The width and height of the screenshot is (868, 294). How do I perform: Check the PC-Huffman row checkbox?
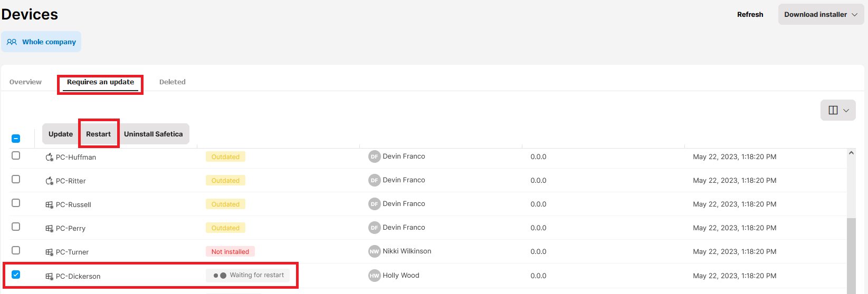tap(16, 155)
